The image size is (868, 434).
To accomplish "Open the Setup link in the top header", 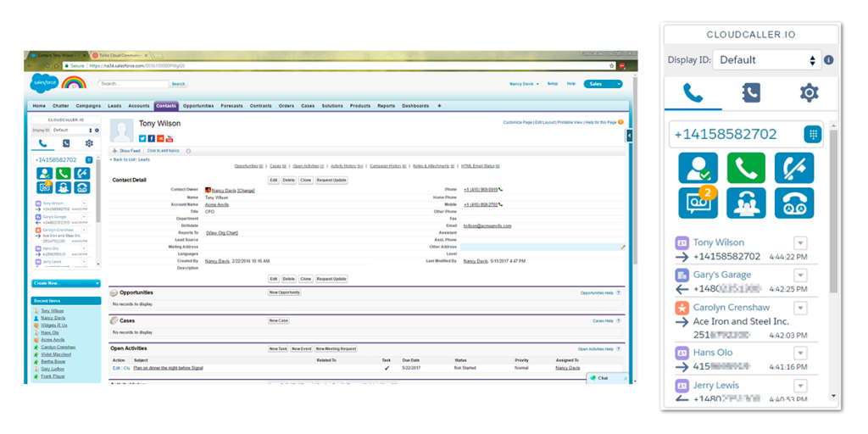I will click(x=553, y=84).
